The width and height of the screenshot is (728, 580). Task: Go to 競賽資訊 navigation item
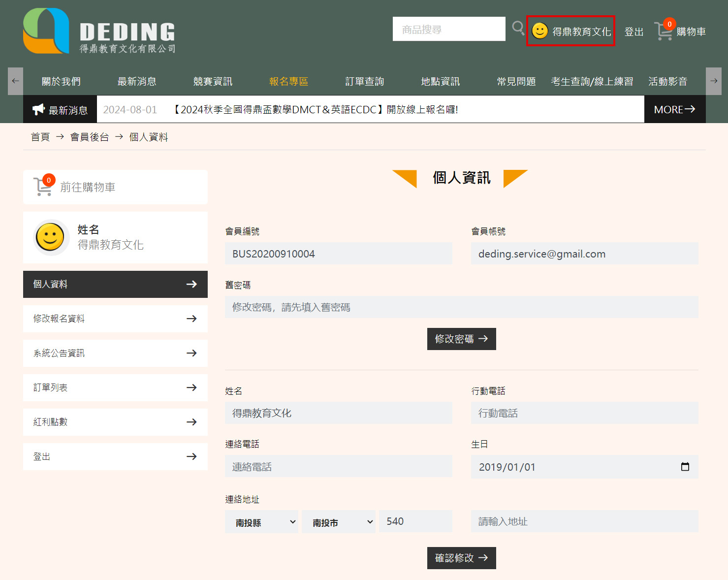(x=213, y=81)
